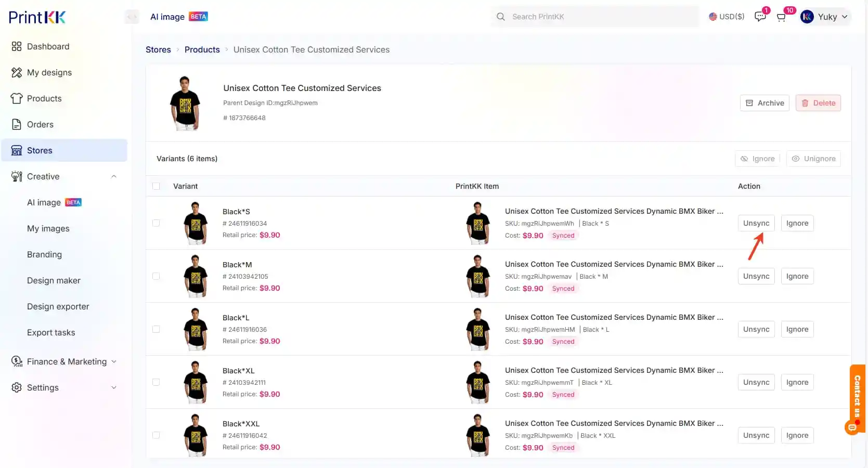Viewport: 868px width, 468px height.
Task: Open My images under Creative
Action: tap(48, 228)
